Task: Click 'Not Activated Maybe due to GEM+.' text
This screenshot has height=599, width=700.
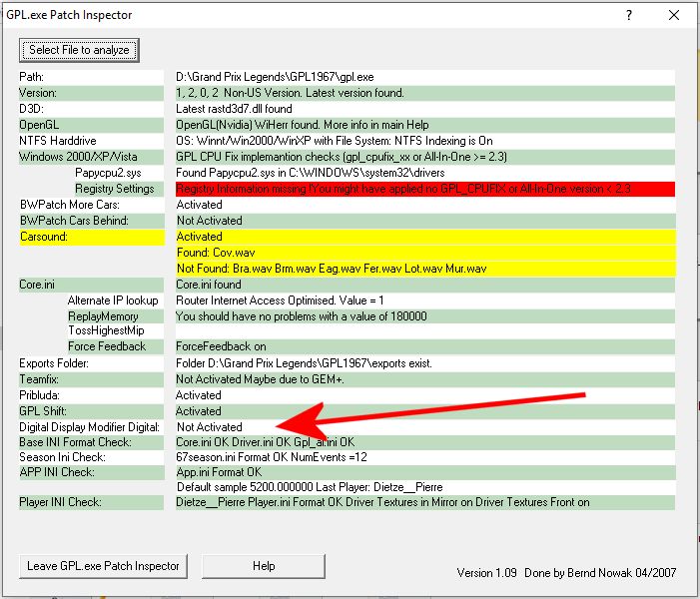Action: pos(260,379)
